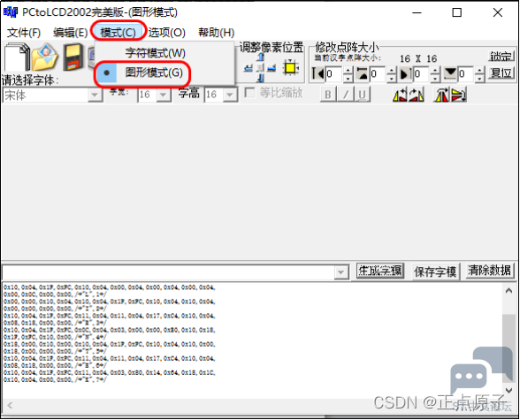This screenshot has height=420, width=520.
Task: Expand the text input combo box arrow
Action: [341, 272]
